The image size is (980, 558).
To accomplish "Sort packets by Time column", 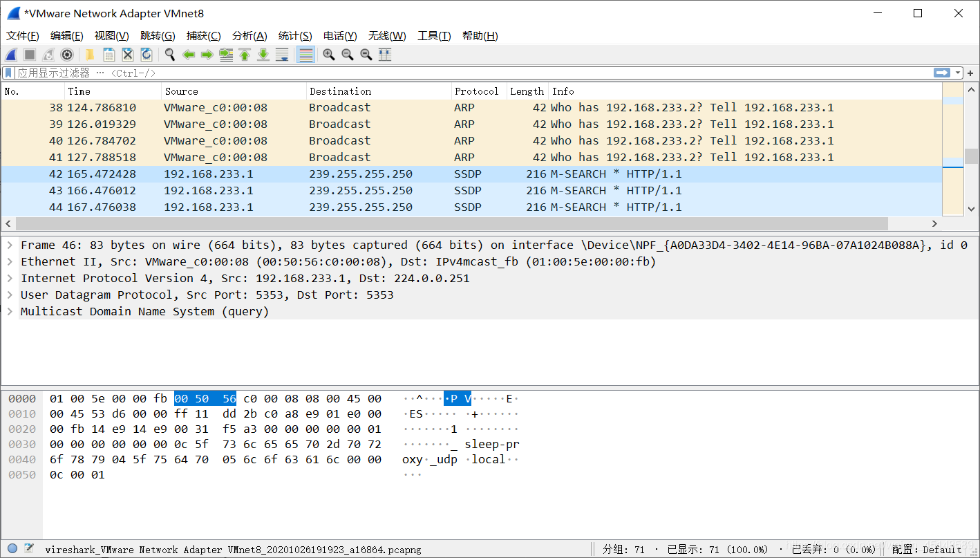I will [113, 91].
